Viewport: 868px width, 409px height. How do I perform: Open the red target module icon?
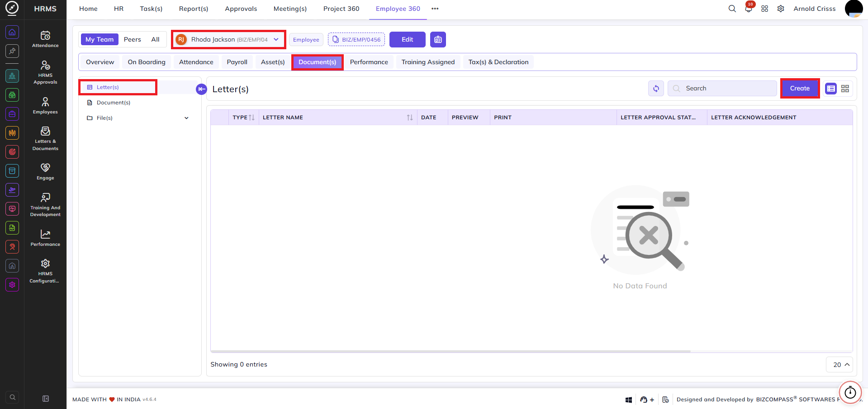pos(12,152)
